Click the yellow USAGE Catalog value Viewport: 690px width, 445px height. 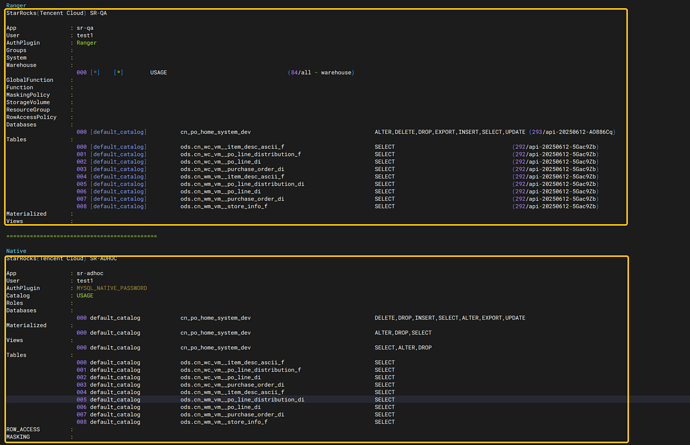(x=85, y=296)
